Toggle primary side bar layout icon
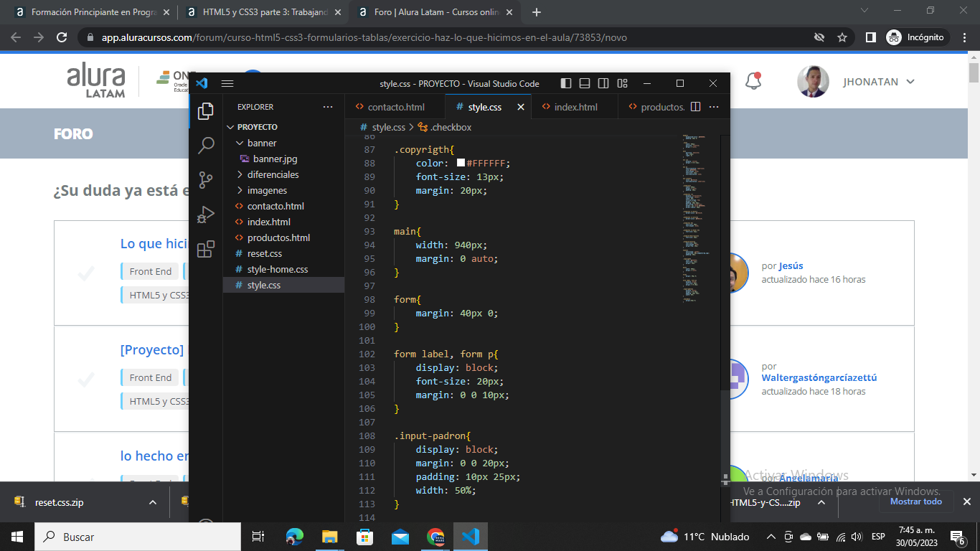This screenshot has height=551, width=980. pyautogui.click(x=566, y=83)
